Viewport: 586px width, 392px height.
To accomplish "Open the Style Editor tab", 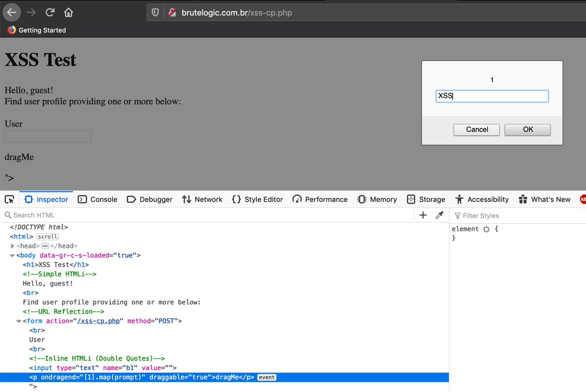I will pos(257,199).
